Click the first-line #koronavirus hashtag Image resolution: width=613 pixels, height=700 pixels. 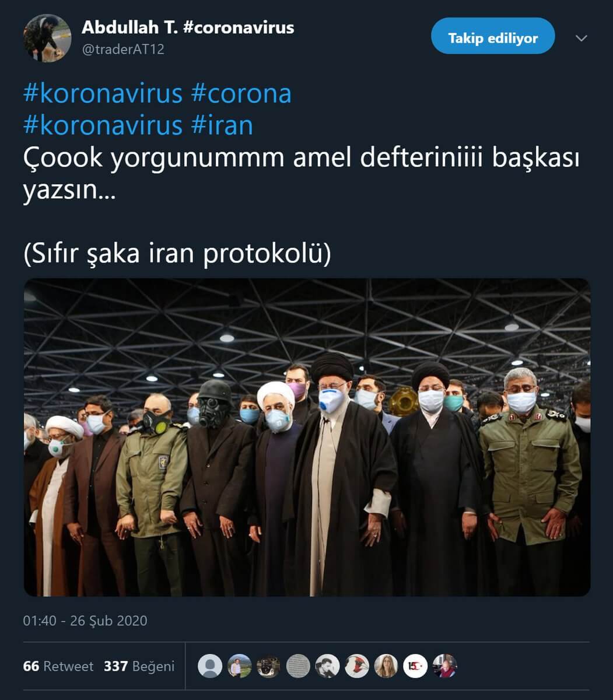pos(103,93)
